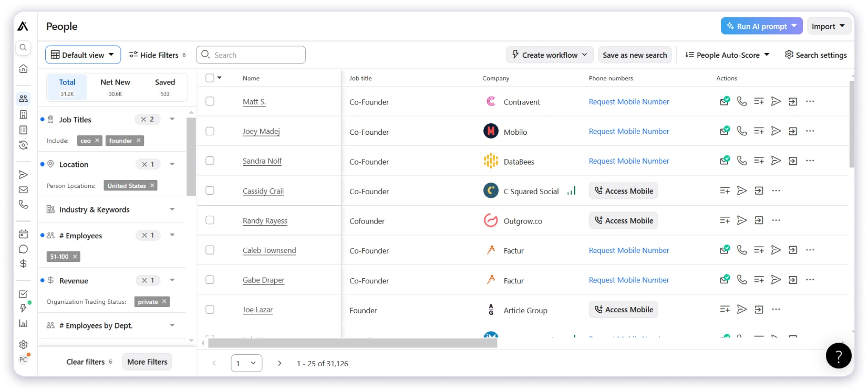Open the Companies icon in left sidebar

click(23, 114)
